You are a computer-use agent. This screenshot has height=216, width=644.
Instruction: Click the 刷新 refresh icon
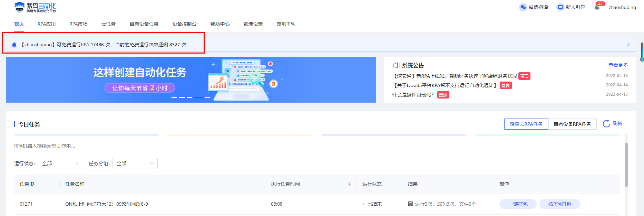[606, 124]
